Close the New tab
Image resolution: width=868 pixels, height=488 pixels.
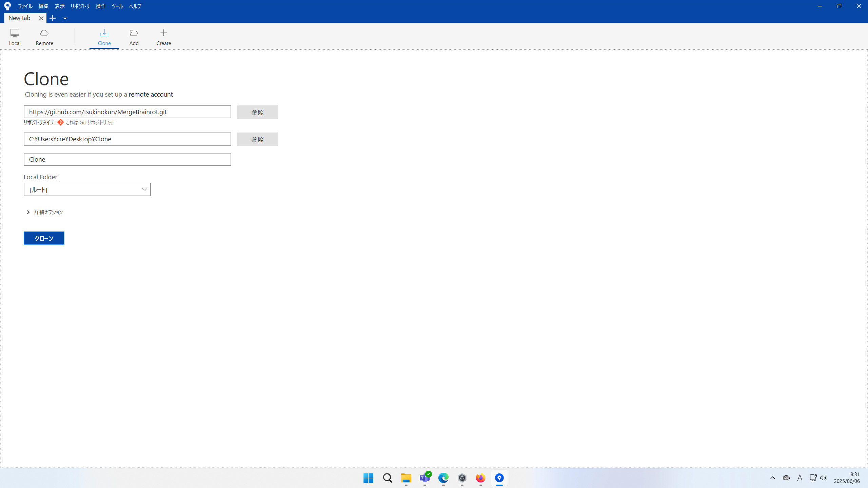pos(41,18)
